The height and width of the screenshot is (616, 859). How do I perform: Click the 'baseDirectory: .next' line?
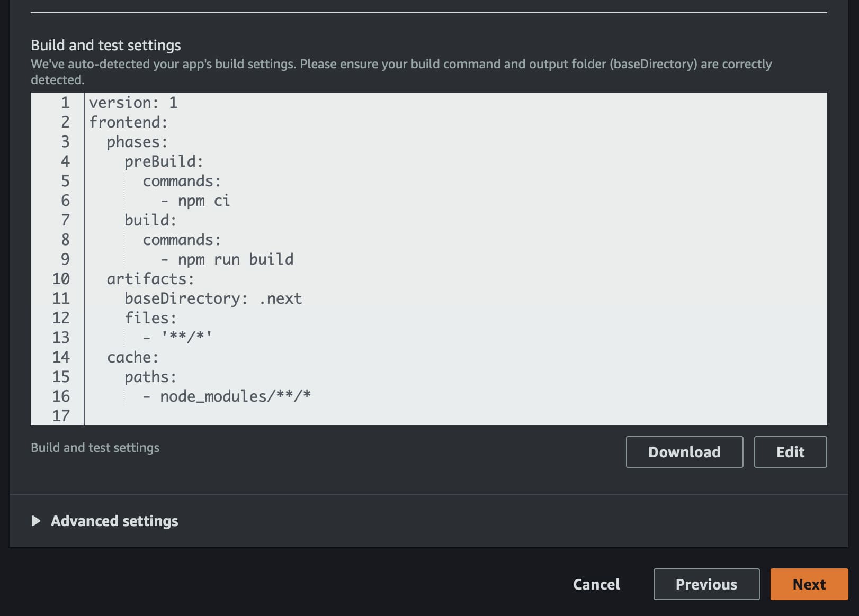tap(213, 298)
